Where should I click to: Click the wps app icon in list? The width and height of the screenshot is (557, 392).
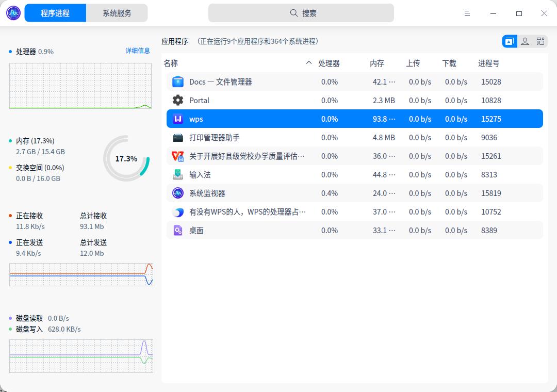click(x=177, y=119)
